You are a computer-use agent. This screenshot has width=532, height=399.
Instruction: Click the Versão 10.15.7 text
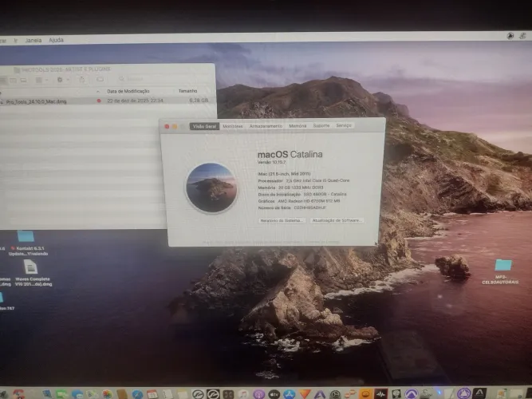click(271, 162)
